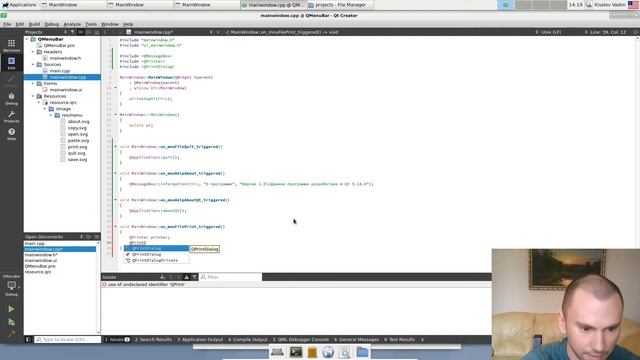Collapse the Forms folder
The height and width of the screenshot is (360, 640).
[33, 83]
